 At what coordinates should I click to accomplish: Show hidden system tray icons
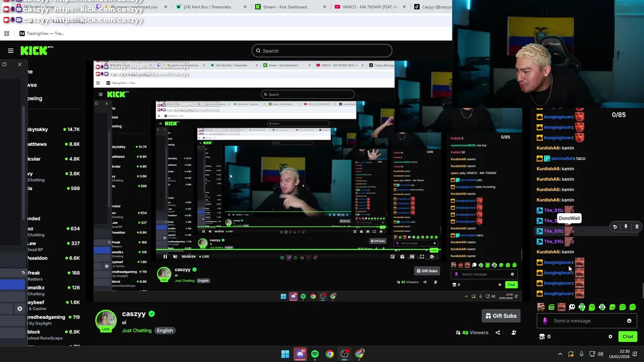560,354
